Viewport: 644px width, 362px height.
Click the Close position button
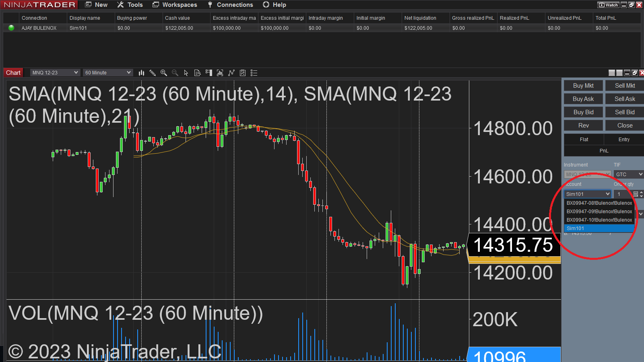(x=625, y=125)
